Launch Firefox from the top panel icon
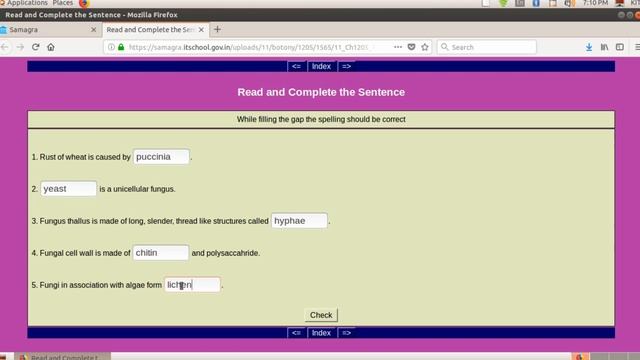 pyautogui.click(x=84, y=3)
